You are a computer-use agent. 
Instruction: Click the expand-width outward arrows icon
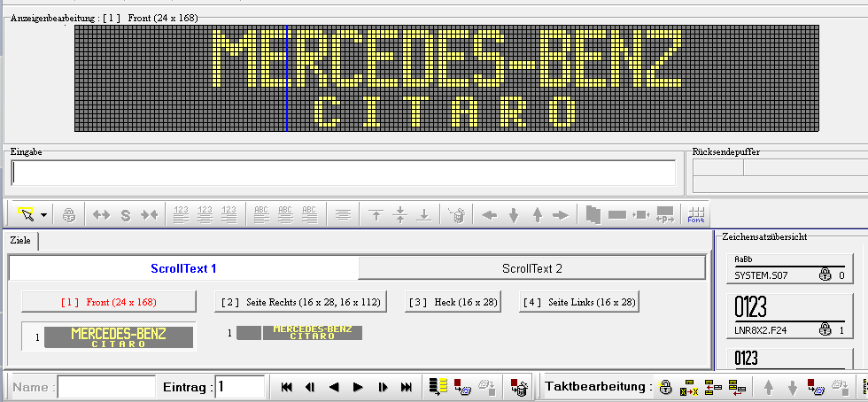click(x=101, y=215)
